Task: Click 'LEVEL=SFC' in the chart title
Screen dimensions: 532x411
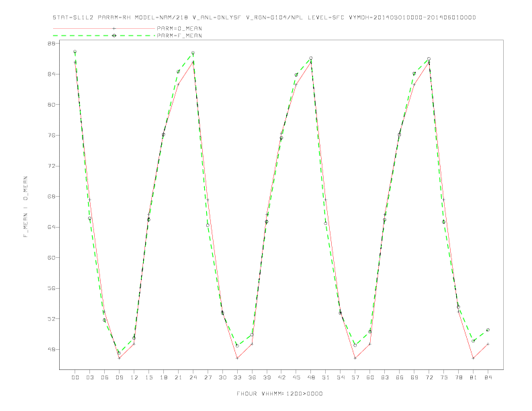Action: pos(326,17)
